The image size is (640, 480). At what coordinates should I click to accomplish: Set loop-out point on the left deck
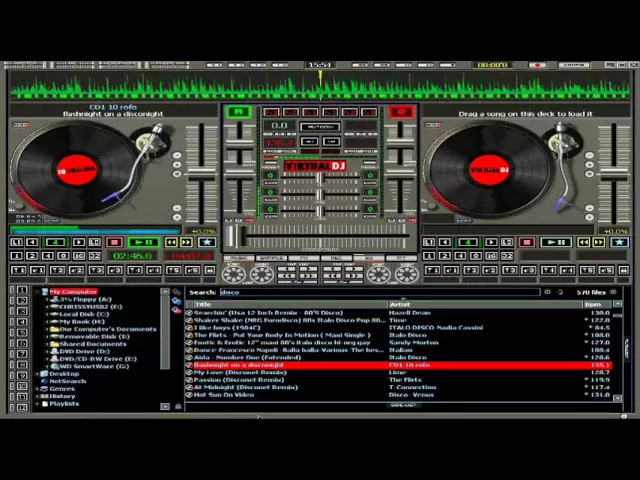tap(95, 242)
